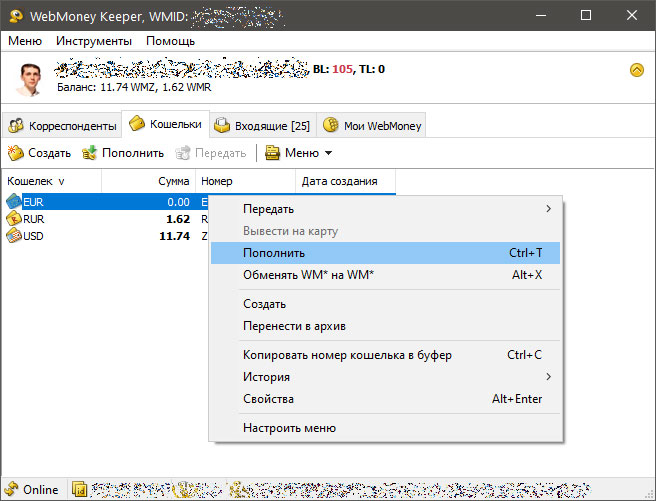Minimize the WebMoney Keeper window
Image resolution: width=656 pixels, height=501 pixels.
[x=541, y=15]
